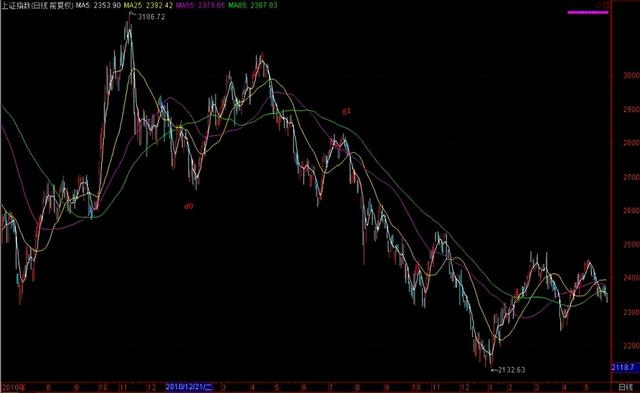Click the small red annotation below 2900 level

click(346, 111)
